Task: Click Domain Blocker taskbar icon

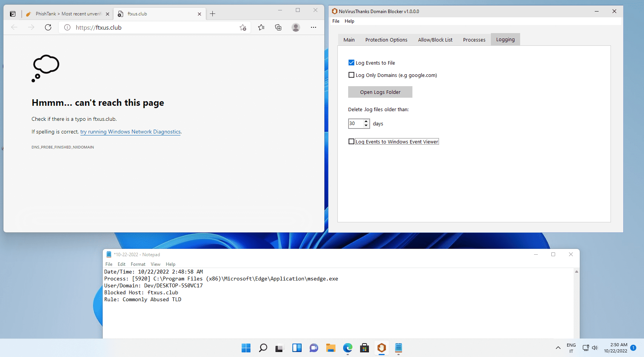Action: pos(382,348)
